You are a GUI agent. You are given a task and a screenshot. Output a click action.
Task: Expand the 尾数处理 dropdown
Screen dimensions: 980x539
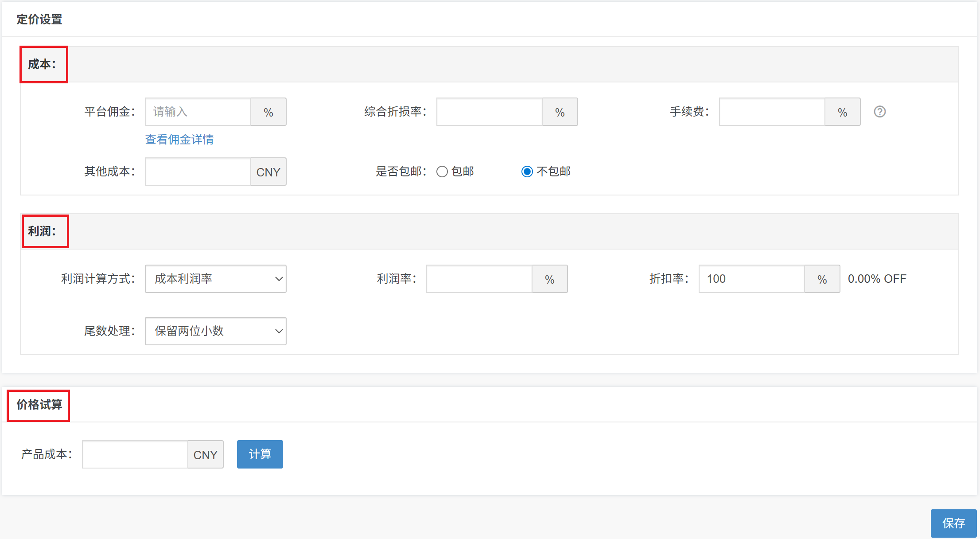pos(216,331)
